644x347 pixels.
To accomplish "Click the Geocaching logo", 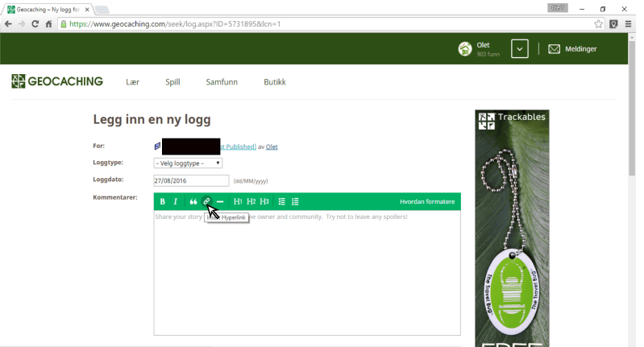I will [x=57, y=81].
